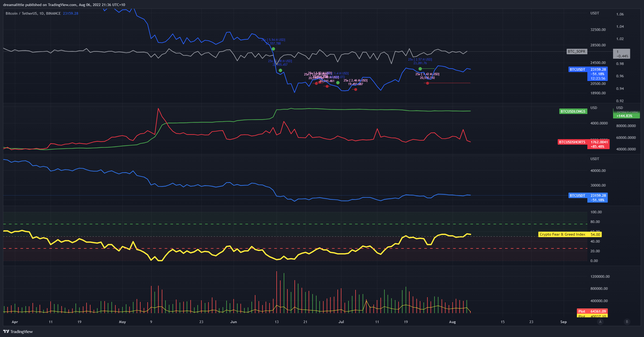Click the 30000.00 label in third pane
644x337 pixels.
pos(598,185)
